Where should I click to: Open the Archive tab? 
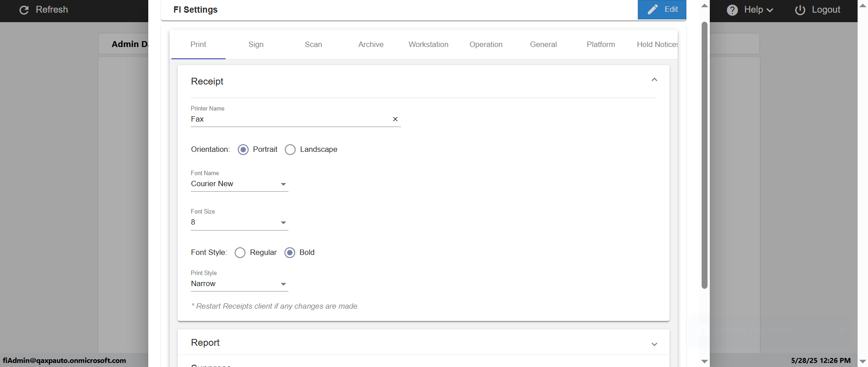[x=371, y=44]
